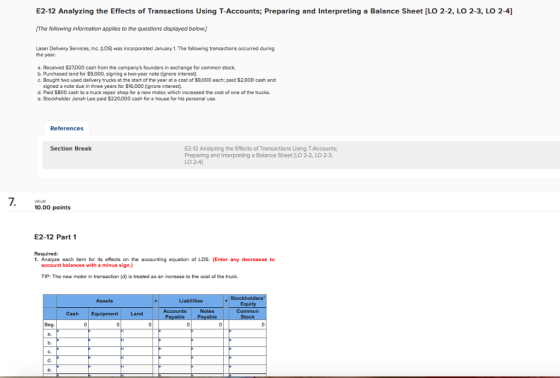Focus Equipment cell in row c

pyautogui.click(x=105, y=351)
